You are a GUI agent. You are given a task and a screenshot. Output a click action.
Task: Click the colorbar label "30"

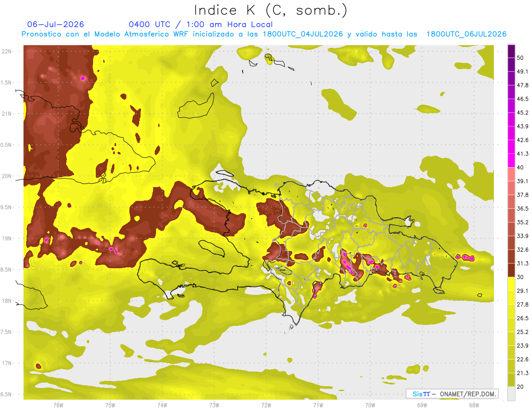click(x=520, y=277)
